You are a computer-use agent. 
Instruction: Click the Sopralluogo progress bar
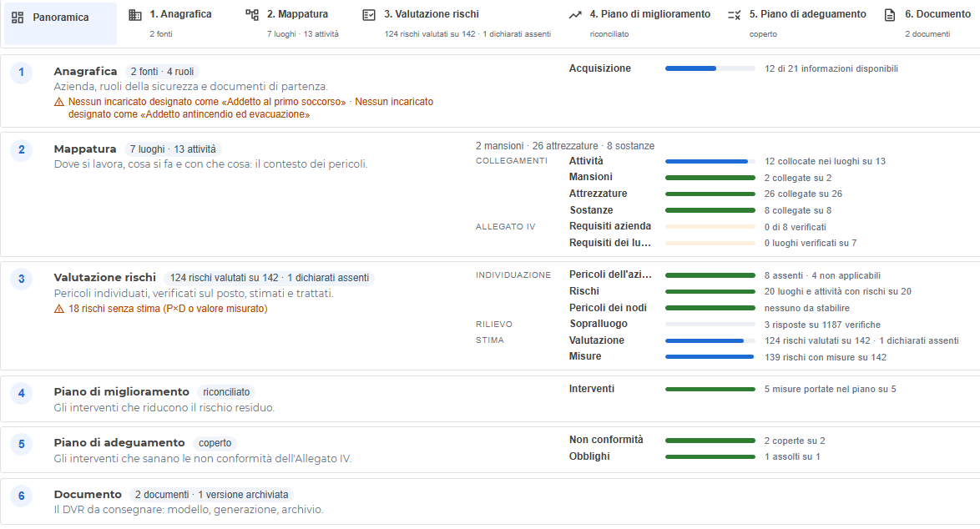click(x=710, y=324)
